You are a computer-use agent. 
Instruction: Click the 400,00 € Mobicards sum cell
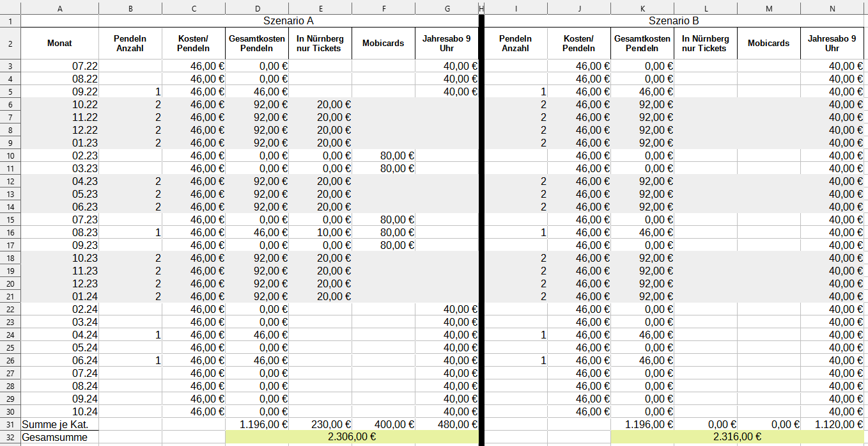coord(383,424)
